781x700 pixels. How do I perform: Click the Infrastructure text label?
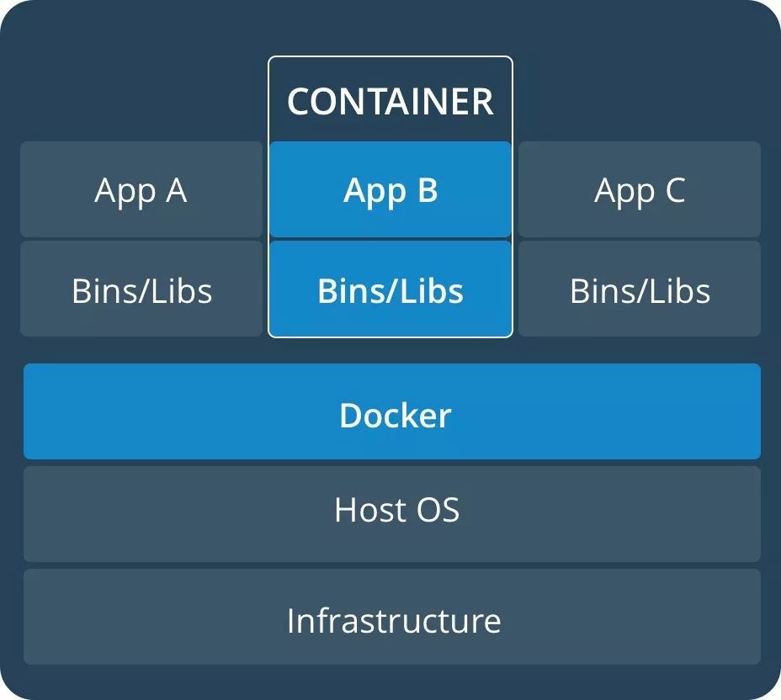[394, 620]
